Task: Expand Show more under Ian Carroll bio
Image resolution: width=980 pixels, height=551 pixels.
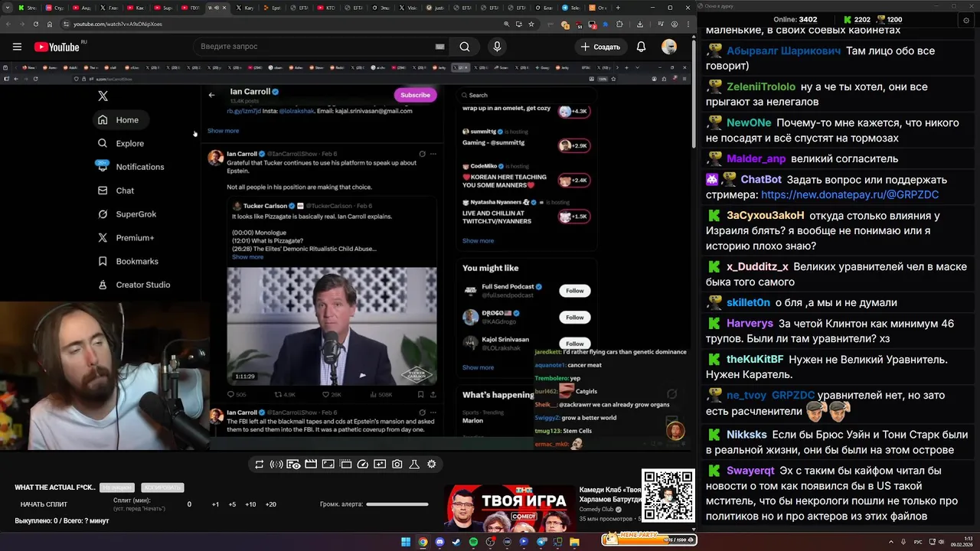Action: (223, 131)
